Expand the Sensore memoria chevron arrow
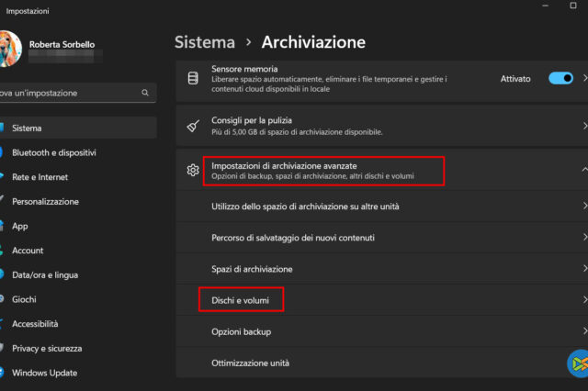The height and width of the screenshot is (391, 588). tap(584, 79)
